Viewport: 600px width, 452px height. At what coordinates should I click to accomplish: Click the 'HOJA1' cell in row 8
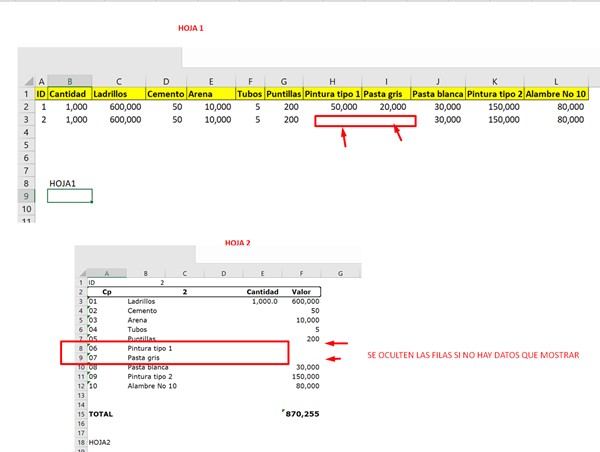click(70, 183)
